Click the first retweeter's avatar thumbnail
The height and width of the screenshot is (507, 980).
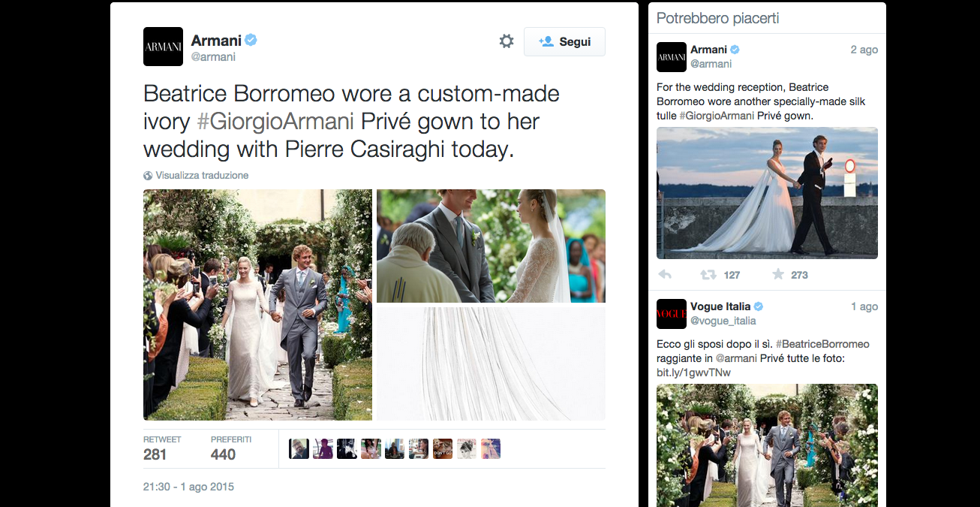[x=299, y=448]
